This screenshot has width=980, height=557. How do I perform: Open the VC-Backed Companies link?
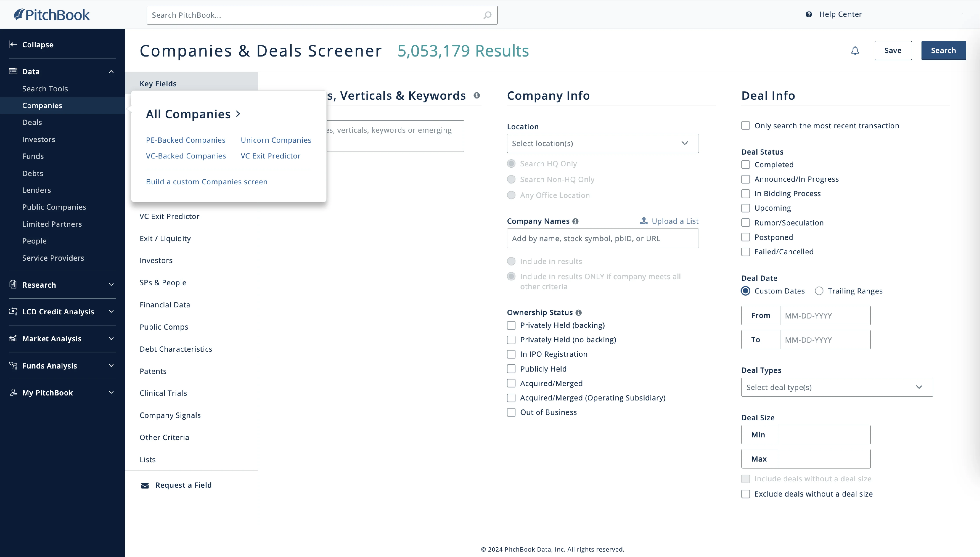pyautogui.click(x=186, y=156)
